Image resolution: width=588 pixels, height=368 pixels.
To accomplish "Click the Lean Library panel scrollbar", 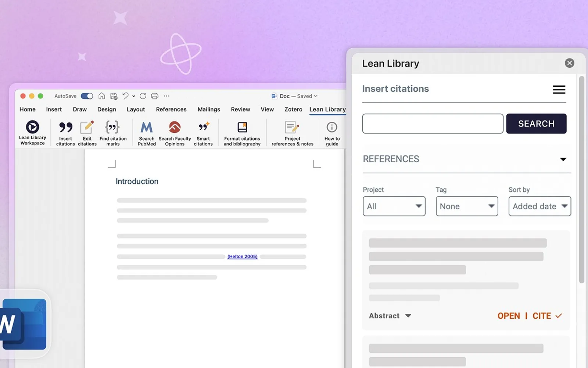I will tap(581, 180).
